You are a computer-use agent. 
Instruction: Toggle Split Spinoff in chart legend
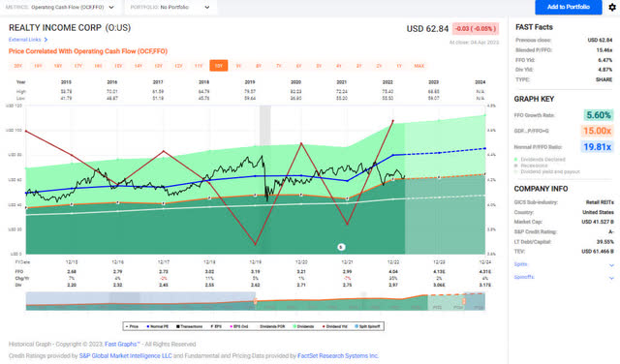pos(368,326)
